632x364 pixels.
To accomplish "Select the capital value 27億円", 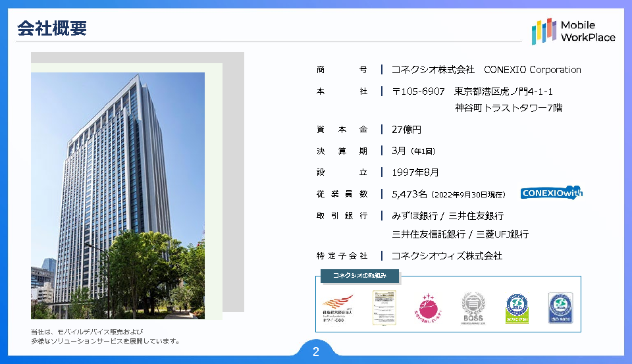I will tap(406, 130).
